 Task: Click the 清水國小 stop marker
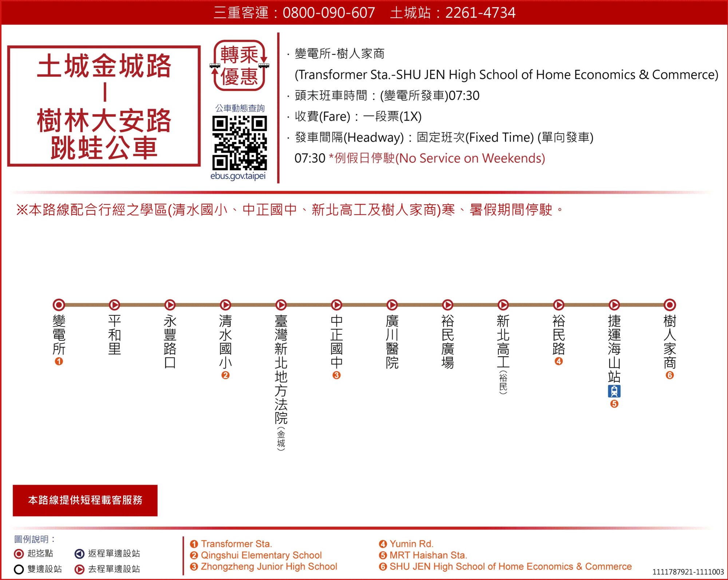pyautogui.click(x=225, y=304)
